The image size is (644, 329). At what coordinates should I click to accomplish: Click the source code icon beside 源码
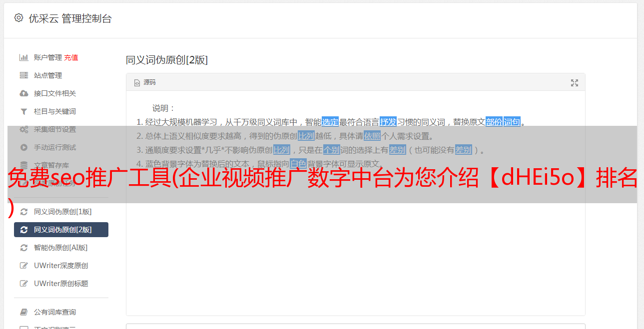pyautogui.click(x=137, y=82)
